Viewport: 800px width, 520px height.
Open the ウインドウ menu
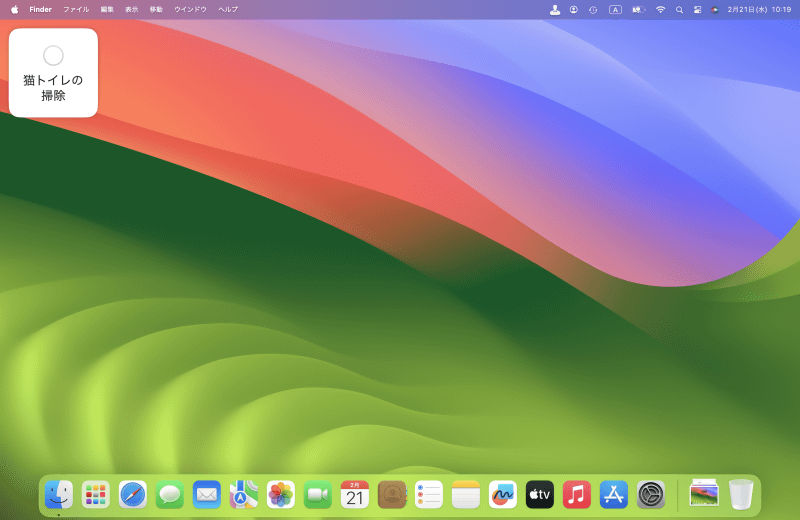click(190, 9)
